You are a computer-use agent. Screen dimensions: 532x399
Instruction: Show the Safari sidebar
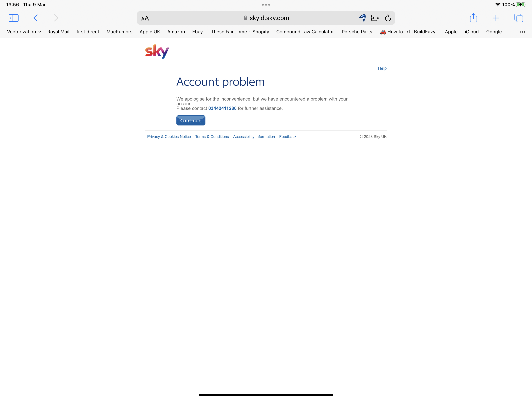click(x=13, y=18)
